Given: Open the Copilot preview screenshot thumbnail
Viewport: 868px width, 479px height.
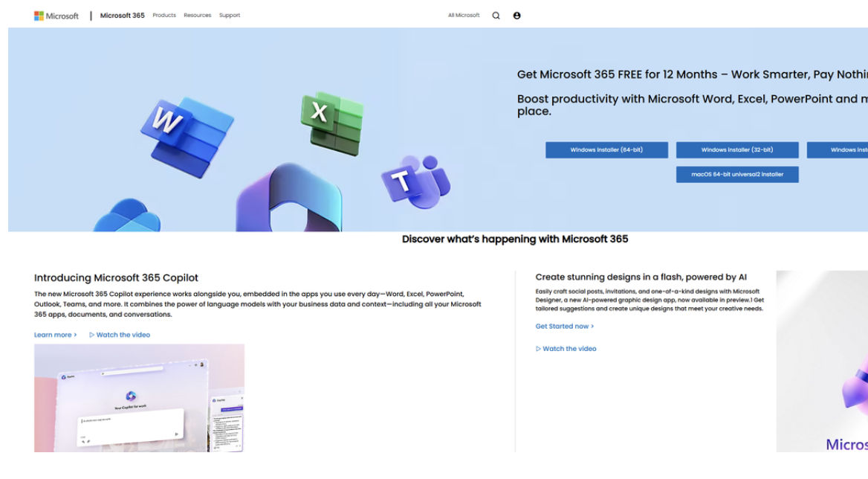Looking at the screenshot, I should pyautogui.click(x=139, y=398).
